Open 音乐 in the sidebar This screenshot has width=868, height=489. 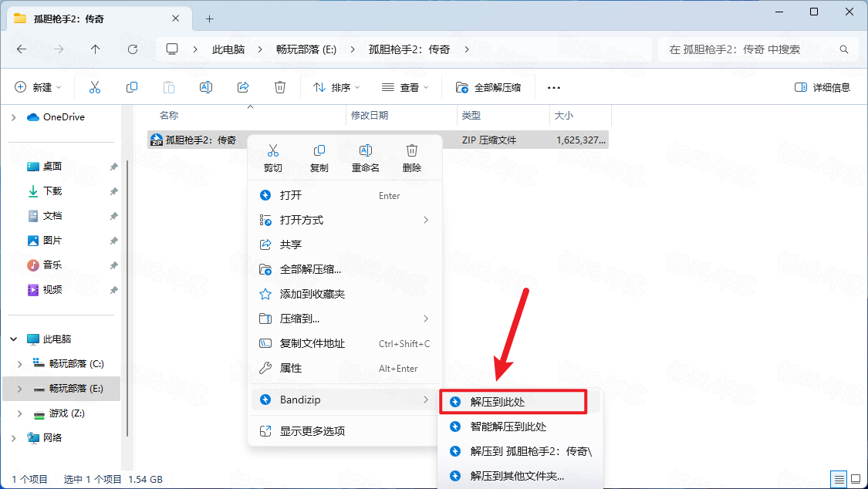tap(52, 265)
